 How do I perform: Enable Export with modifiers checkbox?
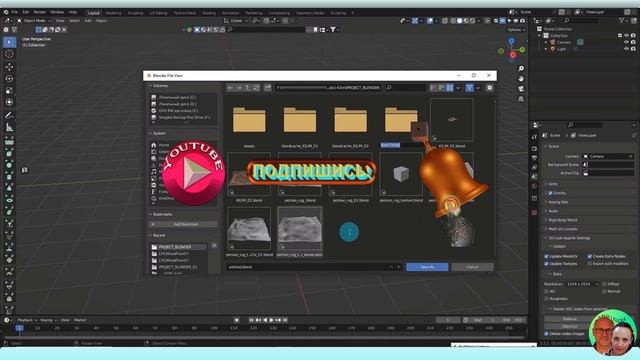pyautogui.click(x=589, y=264)
